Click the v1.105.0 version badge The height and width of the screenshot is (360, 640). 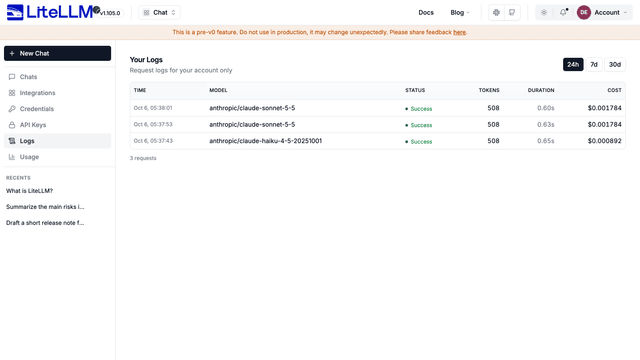(110, 13)
